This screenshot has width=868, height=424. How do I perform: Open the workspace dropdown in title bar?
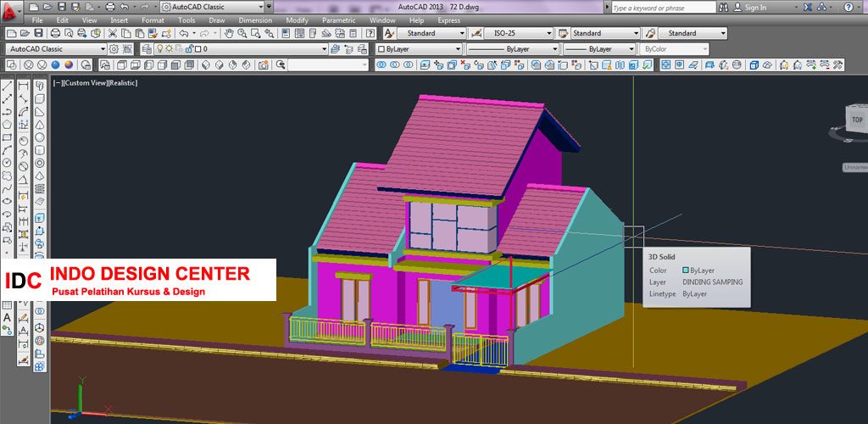tap(213, 7)
